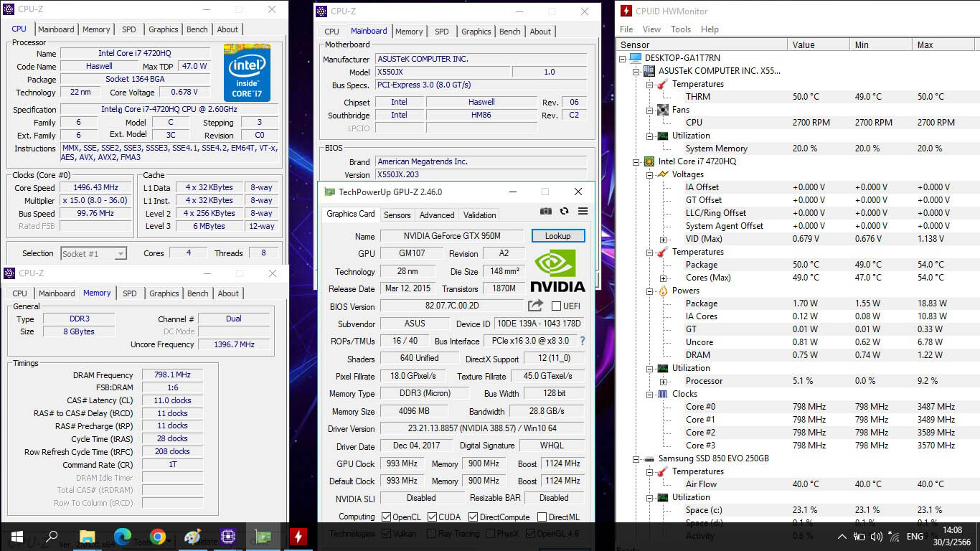
Task: Collapse the Voltages node
Action: (x=649, y=174)
